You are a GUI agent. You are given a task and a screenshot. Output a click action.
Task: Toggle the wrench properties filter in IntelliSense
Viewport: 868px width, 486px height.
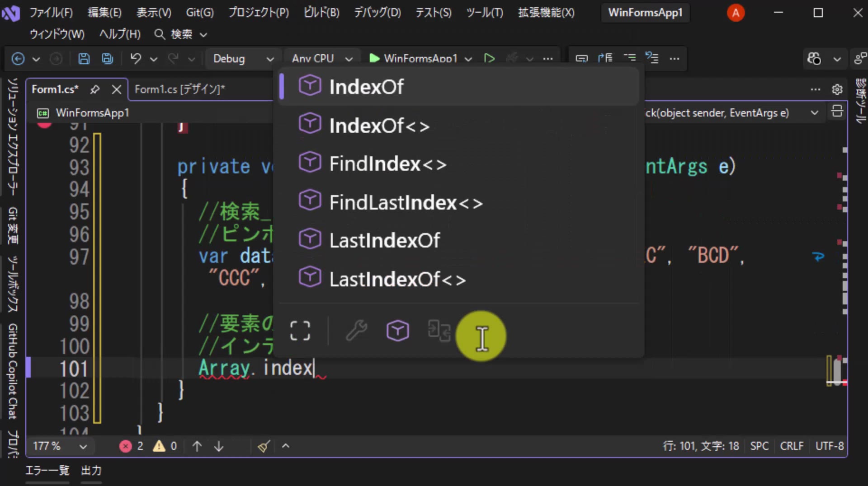[357, 331]
